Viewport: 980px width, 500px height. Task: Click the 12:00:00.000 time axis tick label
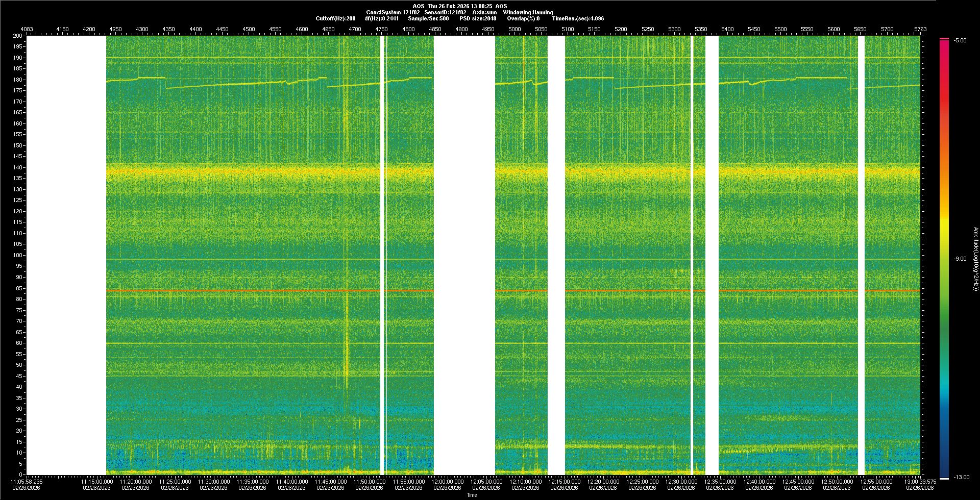point(447,482)
